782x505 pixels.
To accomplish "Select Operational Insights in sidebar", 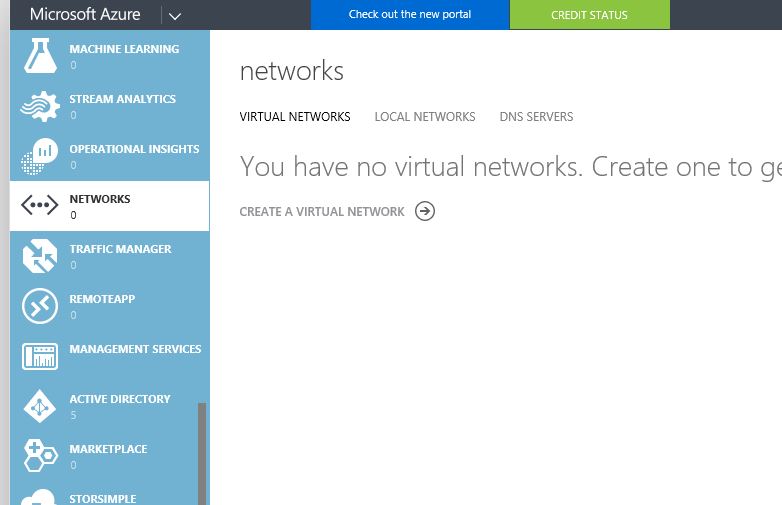I will click(134, 149).
